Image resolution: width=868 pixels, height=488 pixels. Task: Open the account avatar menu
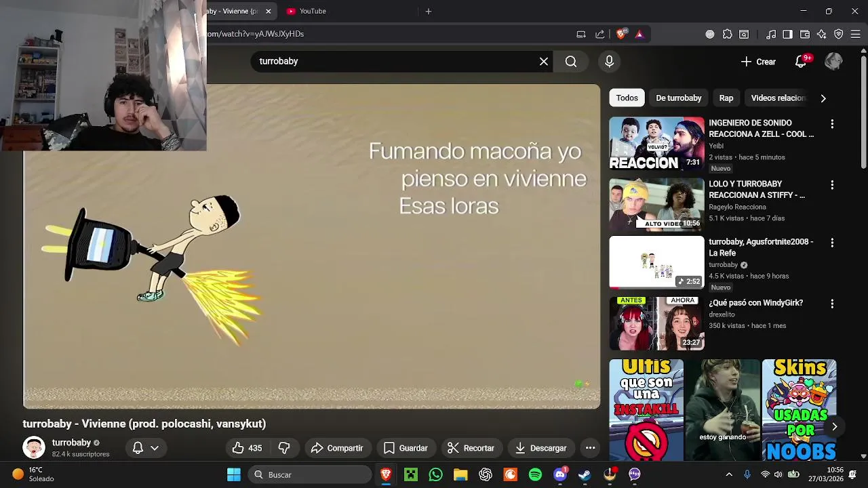tap(833, 62)
